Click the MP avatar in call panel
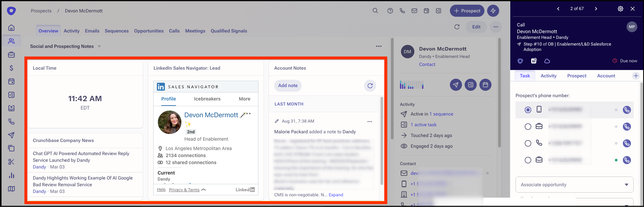The width and height of the screenshot is (644, 207). click(x=632, y=27)
